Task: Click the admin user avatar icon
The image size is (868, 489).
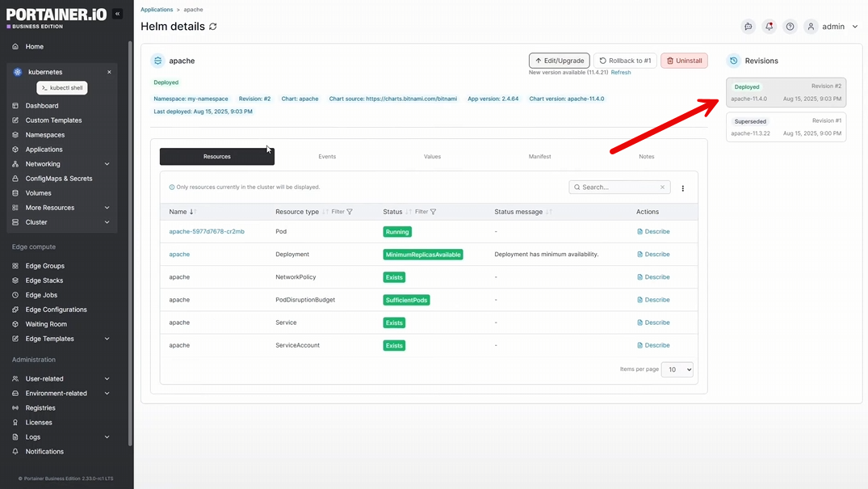Action: pyautogui.click(x=811, y=27)
